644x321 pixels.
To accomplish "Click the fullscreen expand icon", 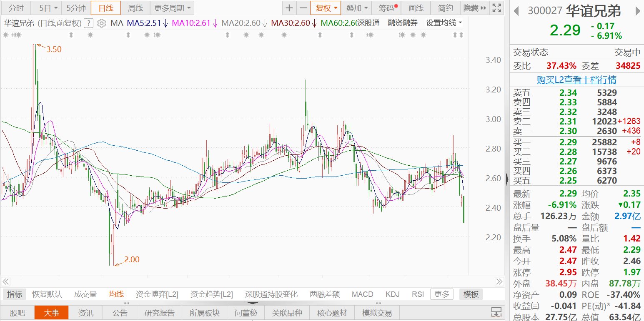I will pyautogui.click(x=496, y=8).
